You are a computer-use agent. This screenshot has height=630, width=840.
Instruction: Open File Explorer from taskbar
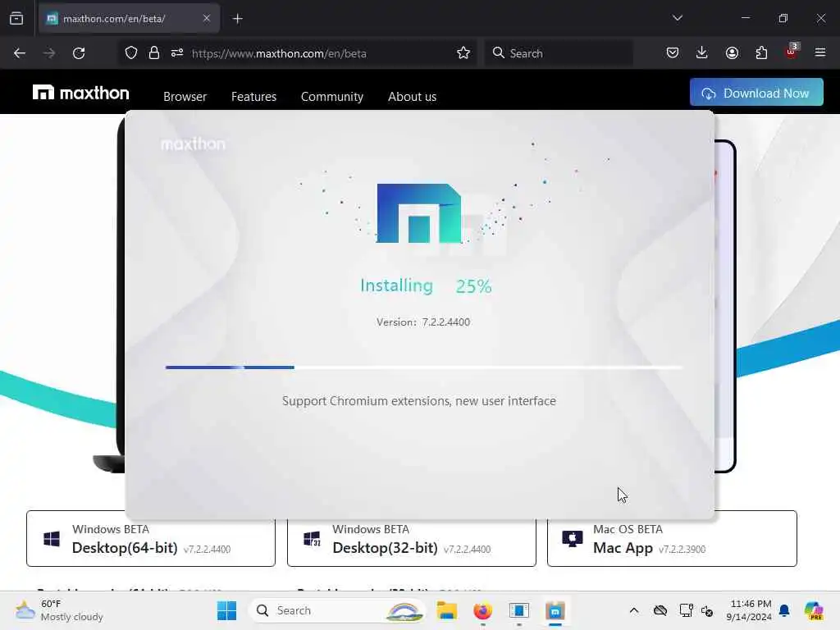click(x=446, y=610)
